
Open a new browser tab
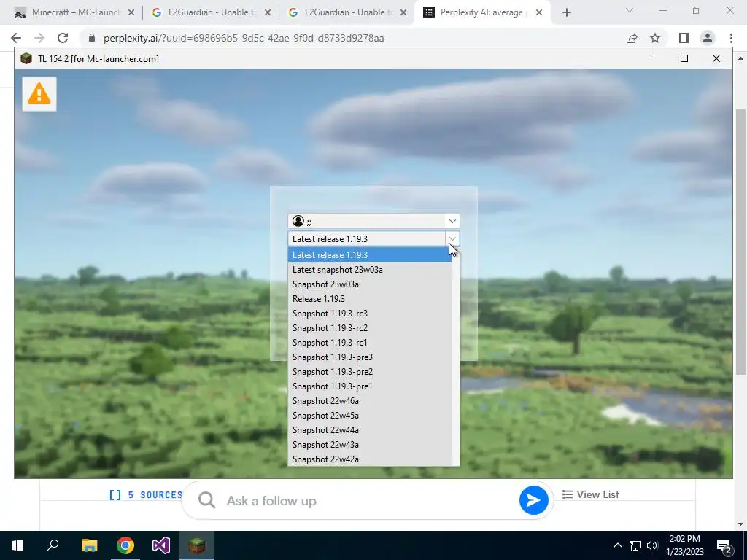(x=566, y=12)
